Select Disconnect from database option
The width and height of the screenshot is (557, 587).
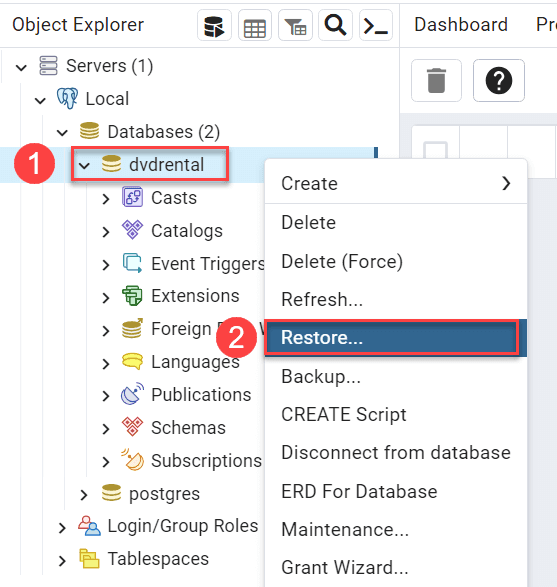395,453
